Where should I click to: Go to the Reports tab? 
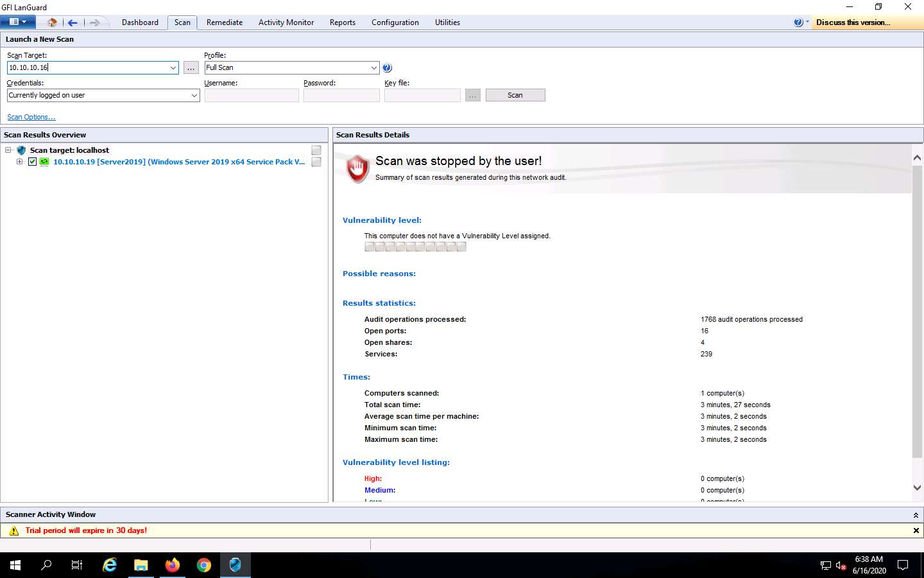pos(343,22)
